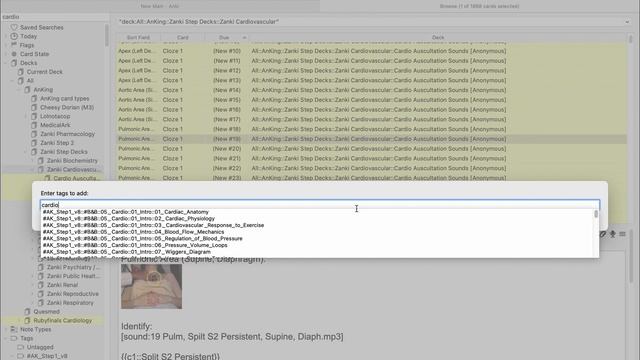
Task: Select the #AK_Step1_v8 tag in sidebar
Action: pos(47,356)
